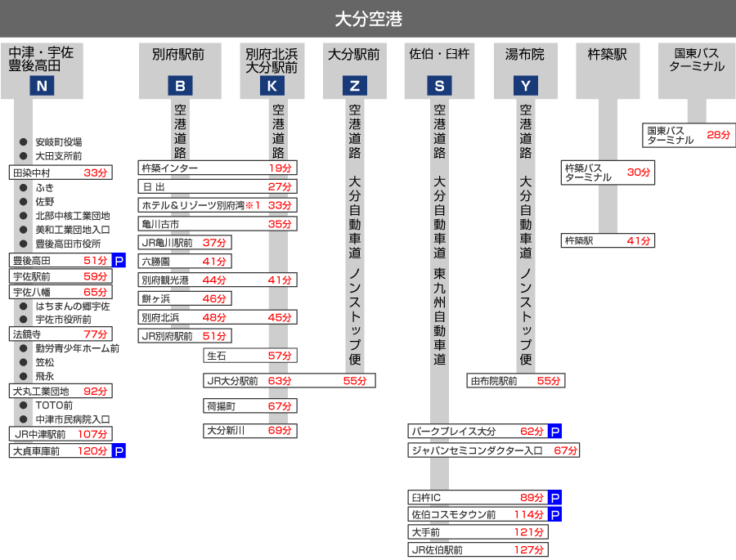The image size is (736, 560).
Task: Click the JR大分駅前 stop row
Action: click(x=289, y=381)
